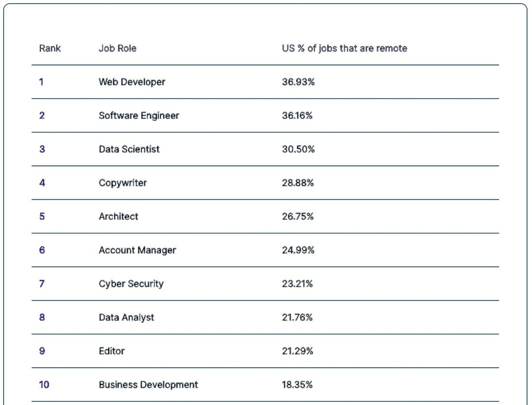Select rank number 10
Image resolution: width=532 pixels, height=405 pixels.
[x=44, y=385]
